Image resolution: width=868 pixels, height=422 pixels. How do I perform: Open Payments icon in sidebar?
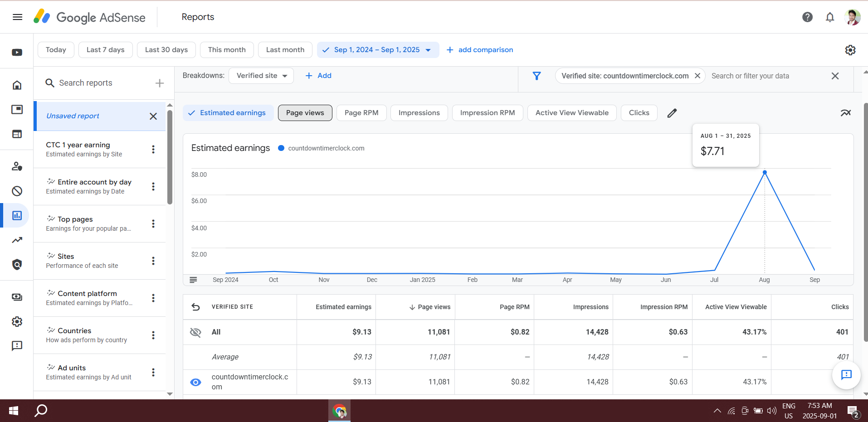17,297
